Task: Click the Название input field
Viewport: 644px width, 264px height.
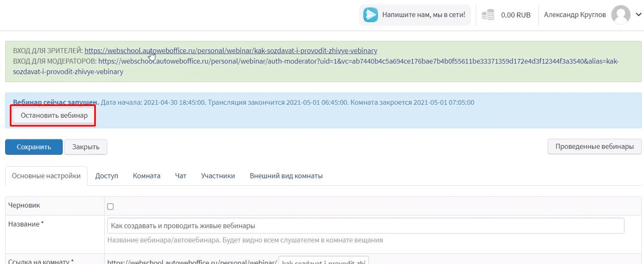Action: [x=365, y=225]
